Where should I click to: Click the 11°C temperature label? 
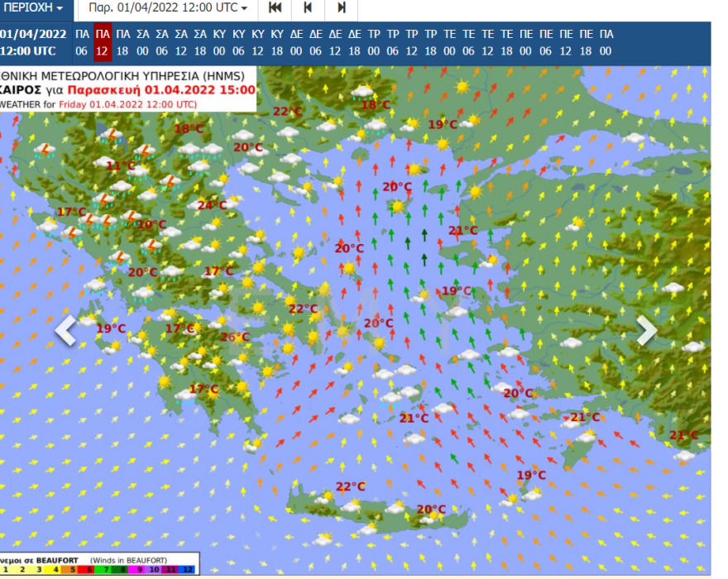coord(121,165)
